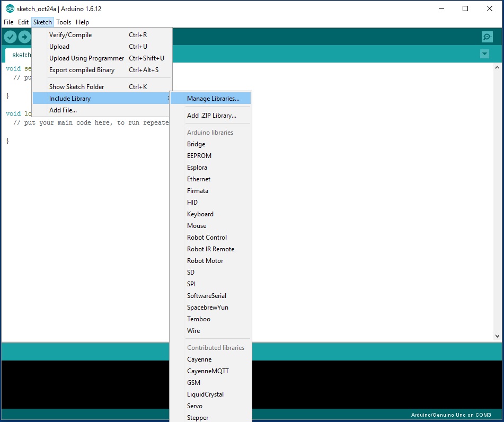
Task: Include the GSM library
Action: click(210, 383)
